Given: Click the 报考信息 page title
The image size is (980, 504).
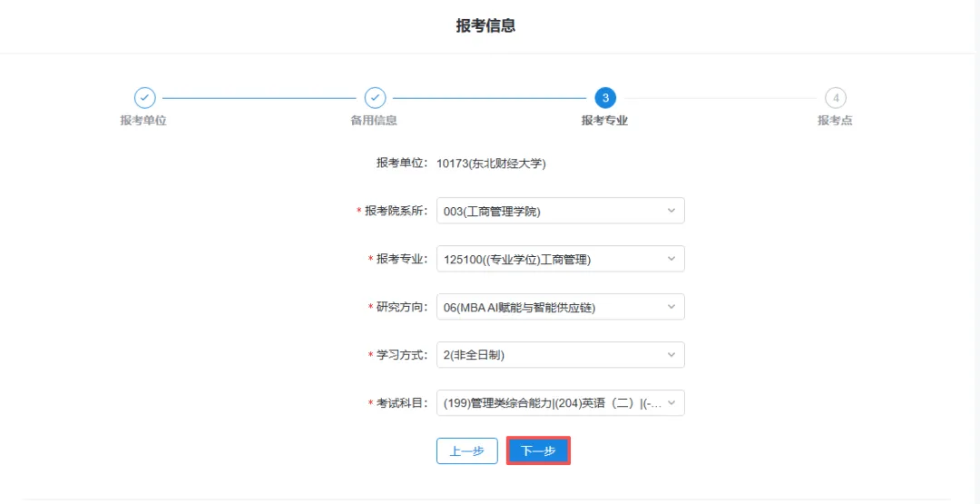Looking at the screenshot, I should point(485,25).
